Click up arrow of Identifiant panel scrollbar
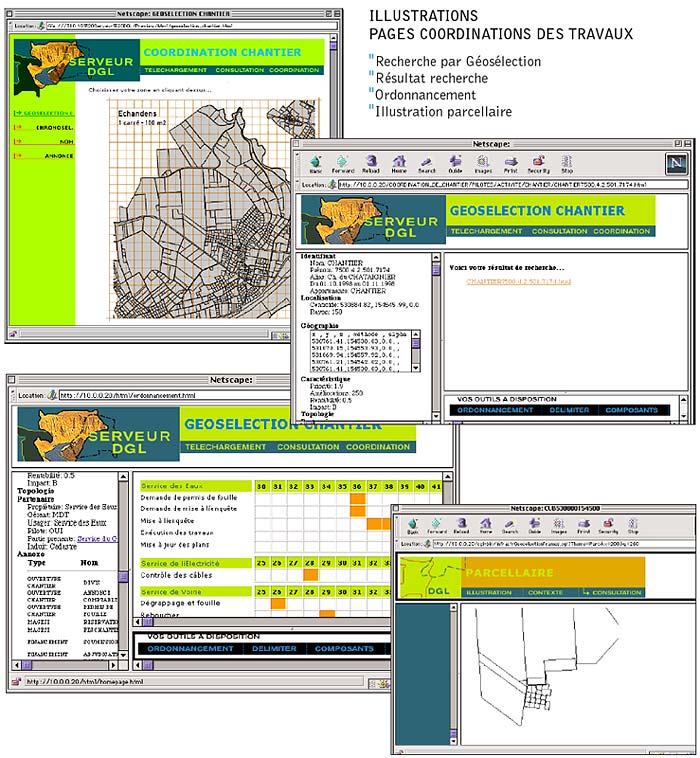This screenshot has height=758, width=700. (x=436, y=257)
